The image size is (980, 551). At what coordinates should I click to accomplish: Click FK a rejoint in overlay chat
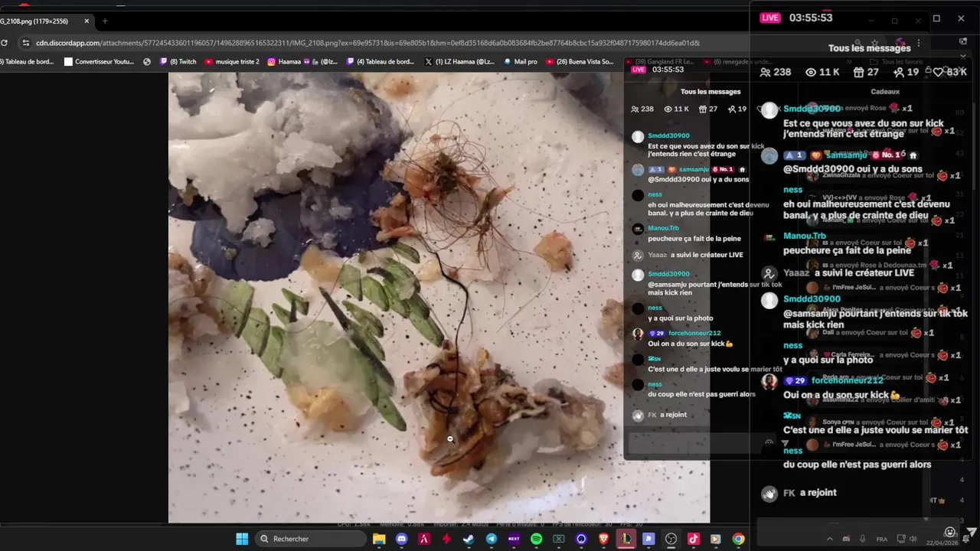(810, 493)
